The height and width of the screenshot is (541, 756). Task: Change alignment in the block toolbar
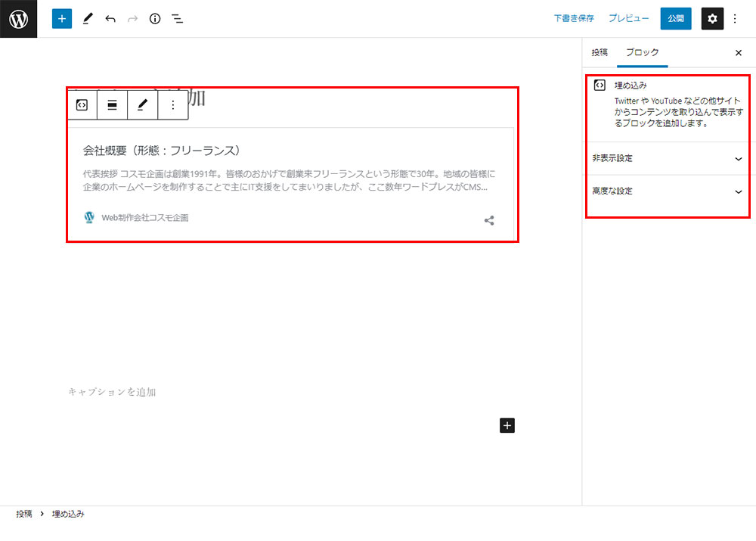pos(112,105)
